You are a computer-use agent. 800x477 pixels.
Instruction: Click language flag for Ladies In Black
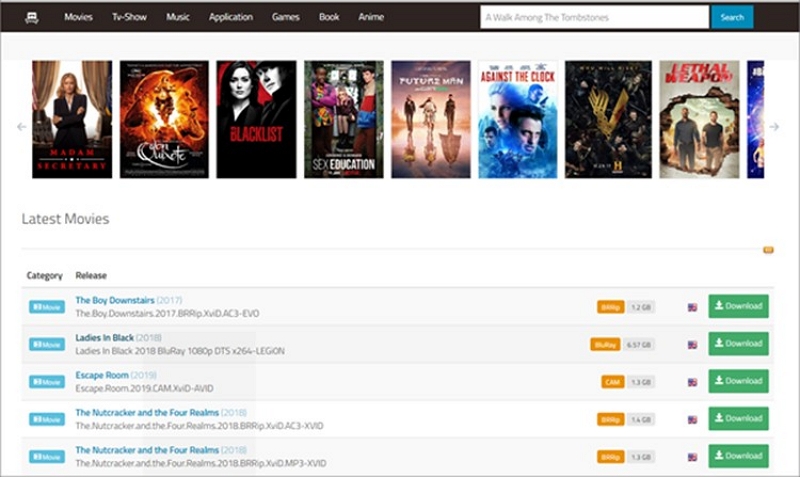692,345
